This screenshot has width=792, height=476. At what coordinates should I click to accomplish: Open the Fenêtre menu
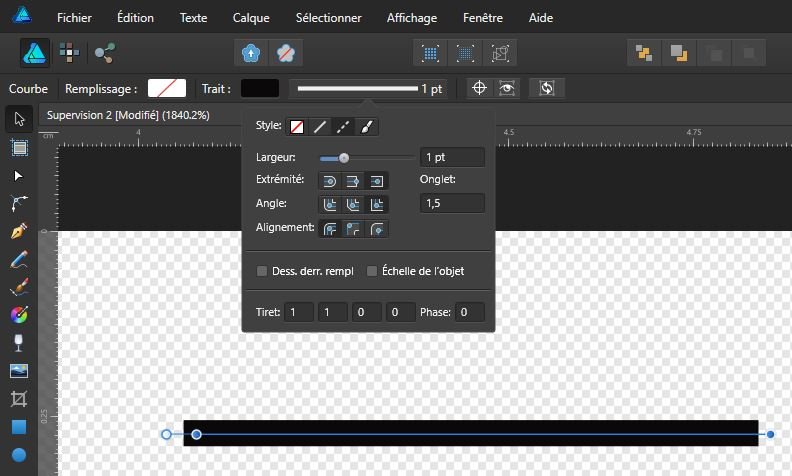point(483,18)
